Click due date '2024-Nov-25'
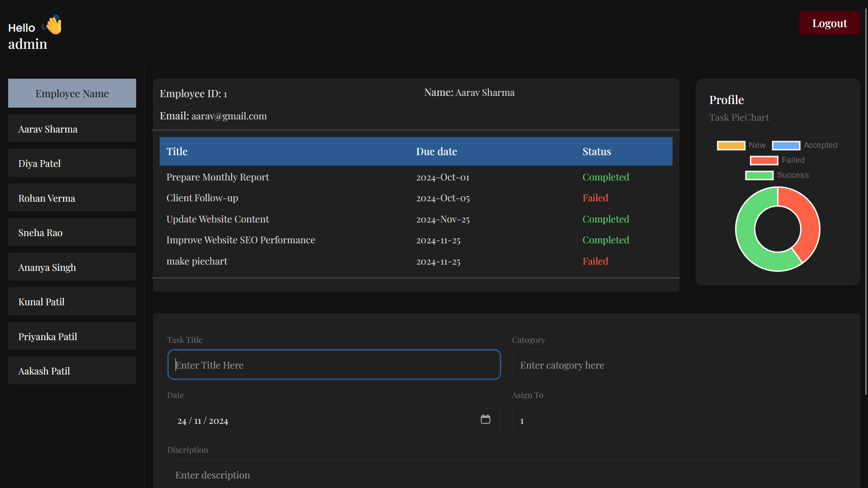This screenshot has width=868, height=488. (443, 219)
